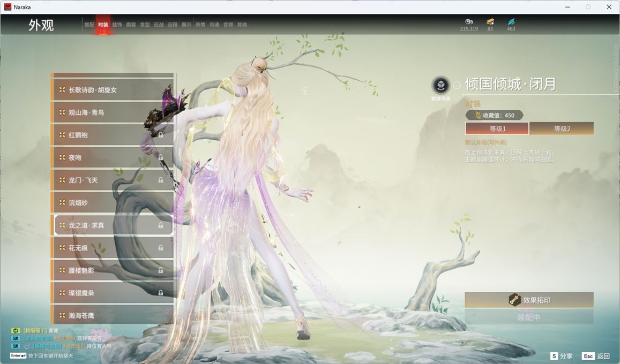Image resolution: width=620 pixels, height=364 pixels.
Task: Open the 挂饰 tab
Action: pyautogui.click(x=117, y=25)
